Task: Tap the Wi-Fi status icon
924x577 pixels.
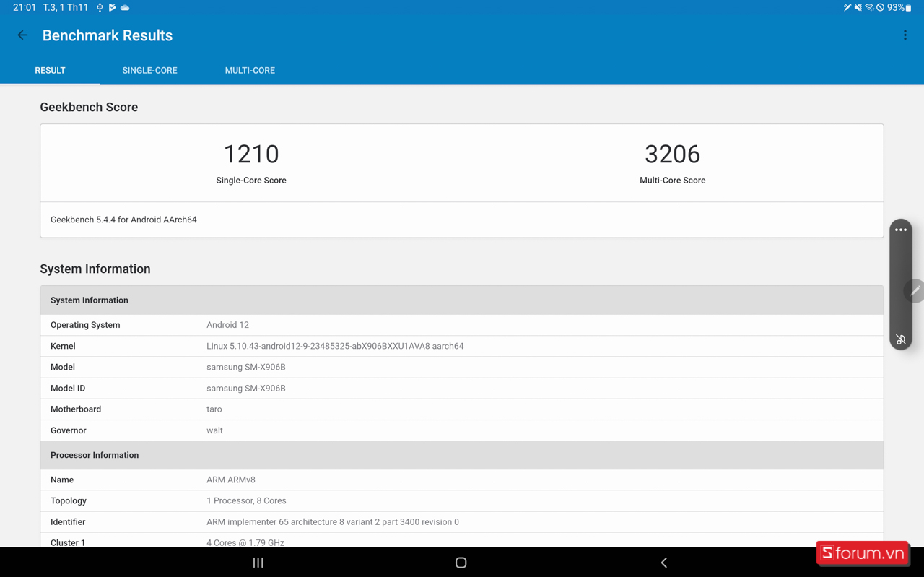Action: (x=869, y=7)
